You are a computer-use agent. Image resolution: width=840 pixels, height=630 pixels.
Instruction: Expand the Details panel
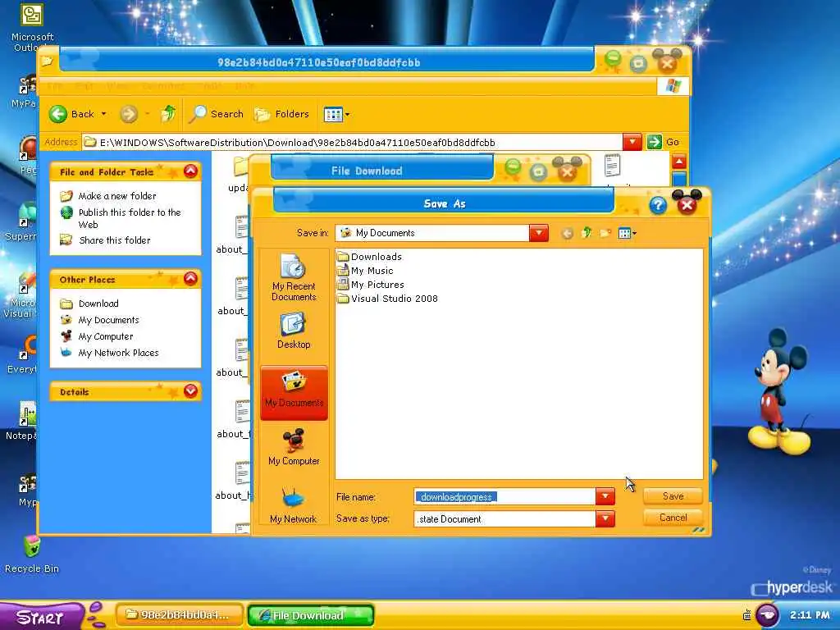coord(190,391)
